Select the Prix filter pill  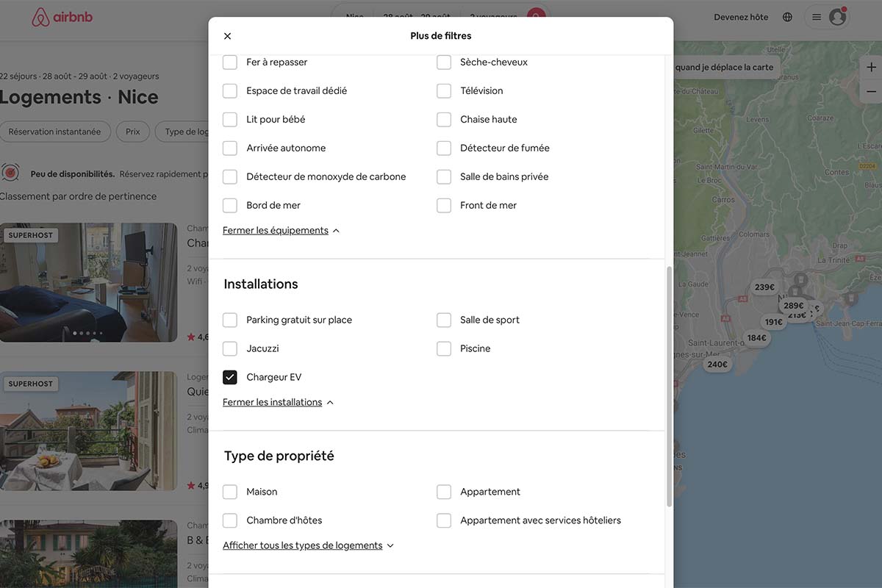click(x=132, y=130)
